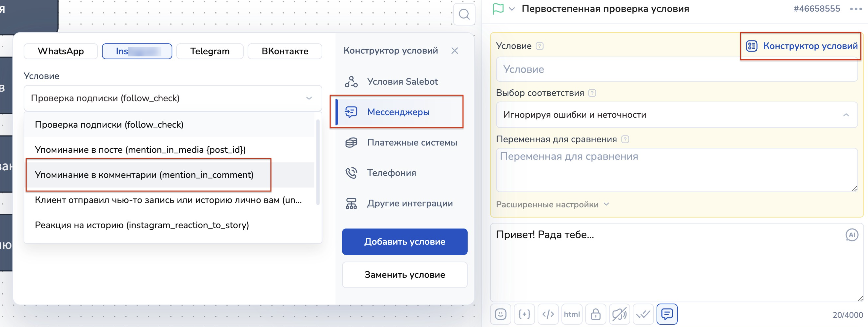This screenshot has width=868, height=327.
Task: Click the search magnifier icon
Action: coord(464,14)
